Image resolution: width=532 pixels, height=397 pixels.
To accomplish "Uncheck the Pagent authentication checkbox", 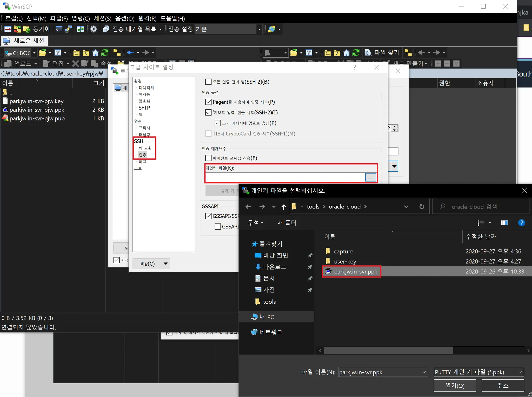I will 208,102.
